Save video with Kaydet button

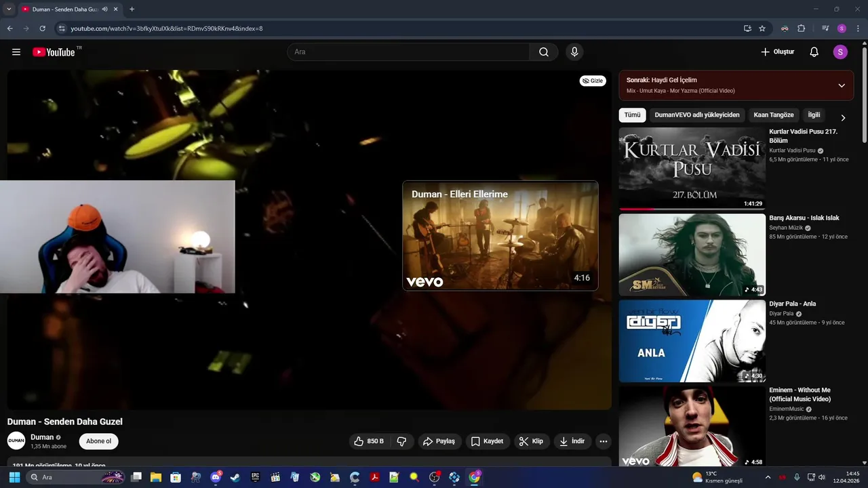coord(488,441)
